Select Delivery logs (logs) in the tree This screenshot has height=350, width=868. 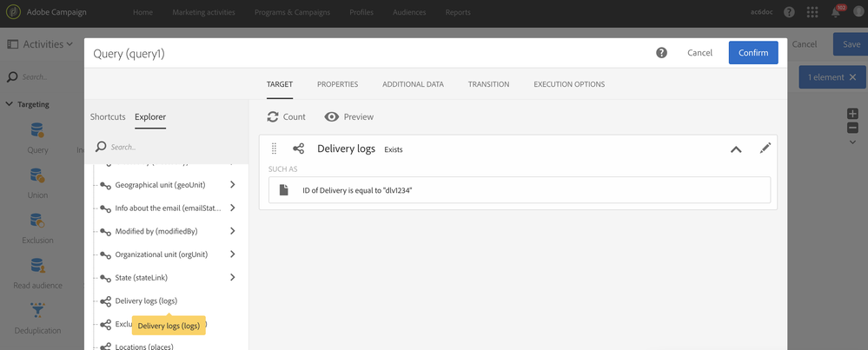[146, 301]
